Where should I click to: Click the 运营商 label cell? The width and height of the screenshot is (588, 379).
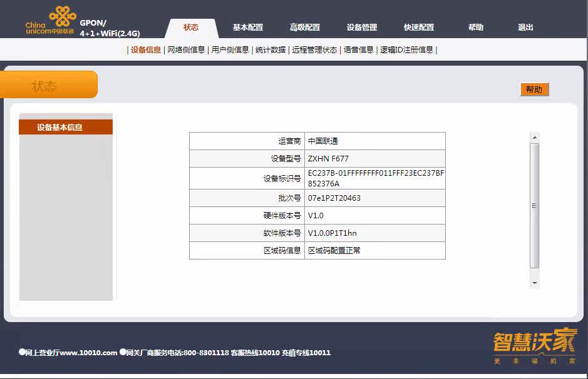247,141
